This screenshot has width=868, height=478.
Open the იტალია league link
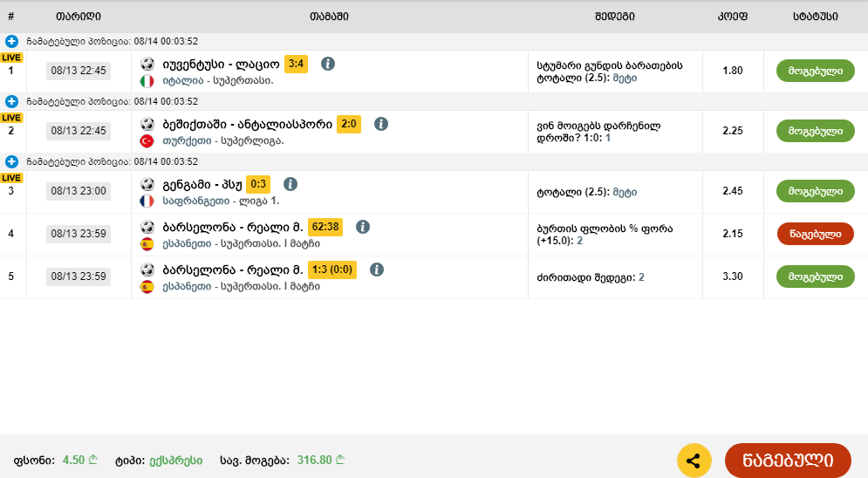pyautogui.click(x=183, y=81)
